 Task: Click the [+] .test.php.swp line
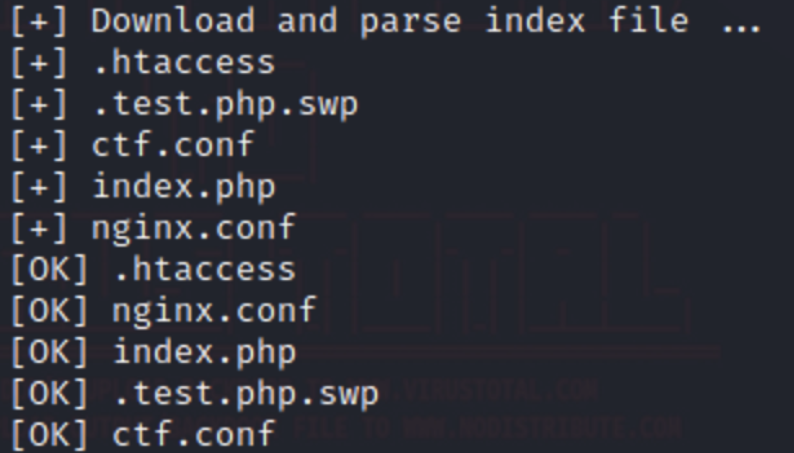coord(184,105)
